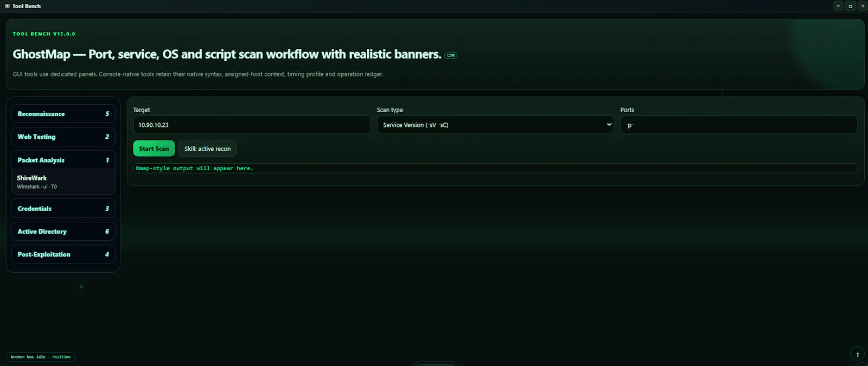Click the Active Directory count badge 6
The height and width of the screenshot is (366, 868).
click(x=107, y=232)
